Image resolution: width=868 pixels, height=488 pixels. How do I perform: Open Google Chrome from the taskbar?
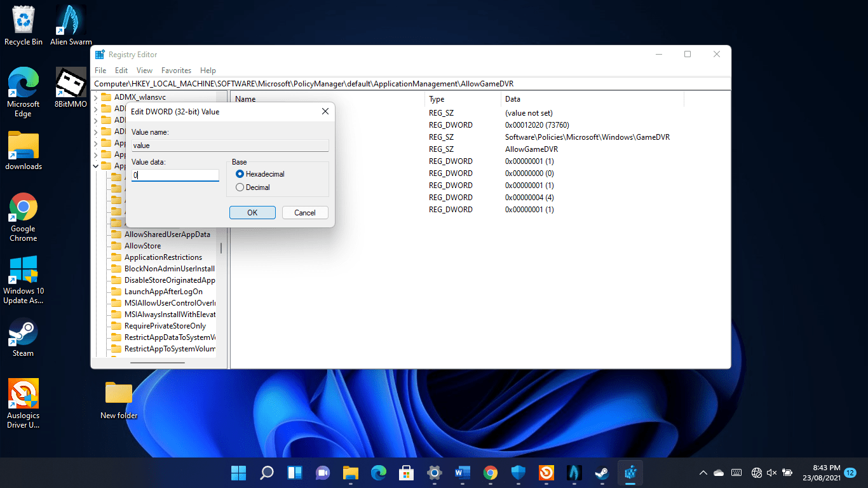[x=490, y=473]
